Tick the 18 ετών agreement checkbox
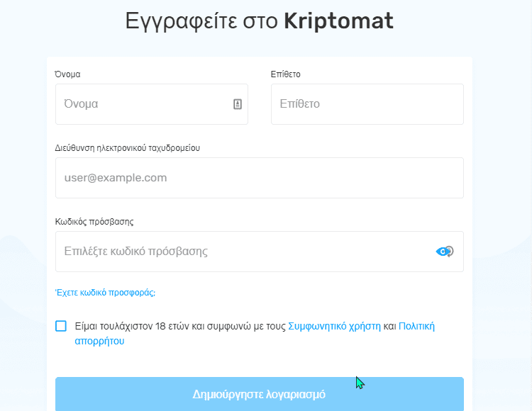 61,326
